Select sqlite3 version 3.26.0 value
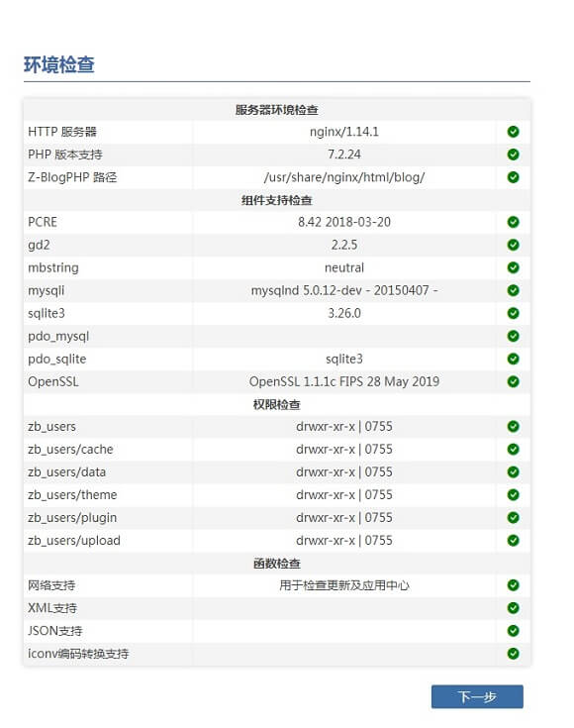Image resolution: width=574 pixels, height=728 pixels. [343, 313]
